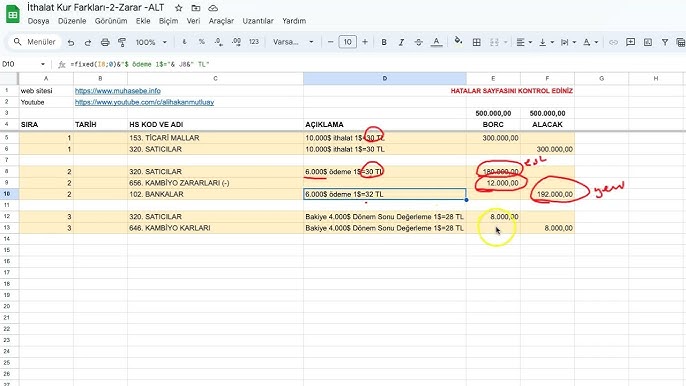Screen dimensions: 686x386
Task: Check cloud save status icon
Action: click(213, 8)
